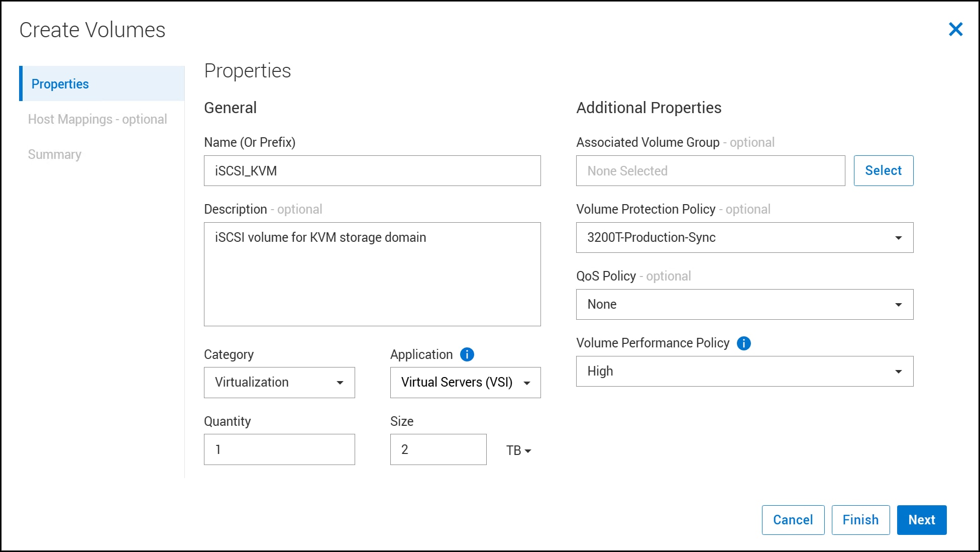Open the Application dropdown showing Virtual Servers (VSI)
Screen dimensions: 980x552
click(x=466, y=383)
